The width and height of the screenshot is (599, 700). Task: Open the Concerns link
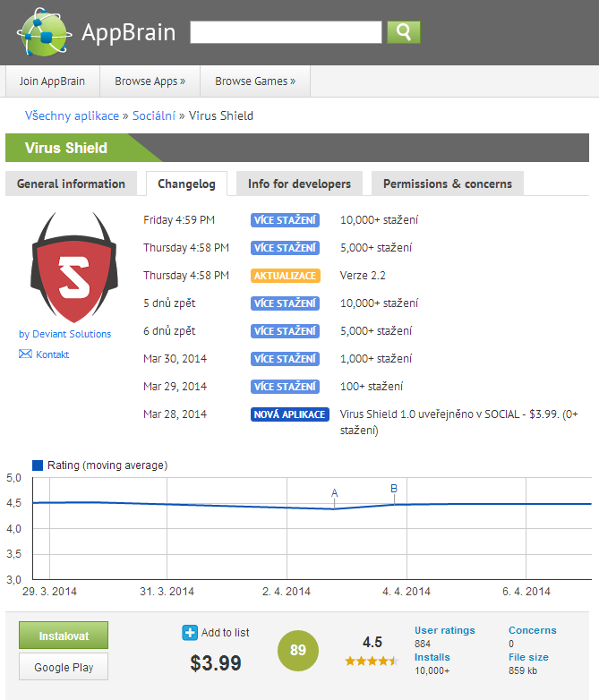click(x=533, y=630)
